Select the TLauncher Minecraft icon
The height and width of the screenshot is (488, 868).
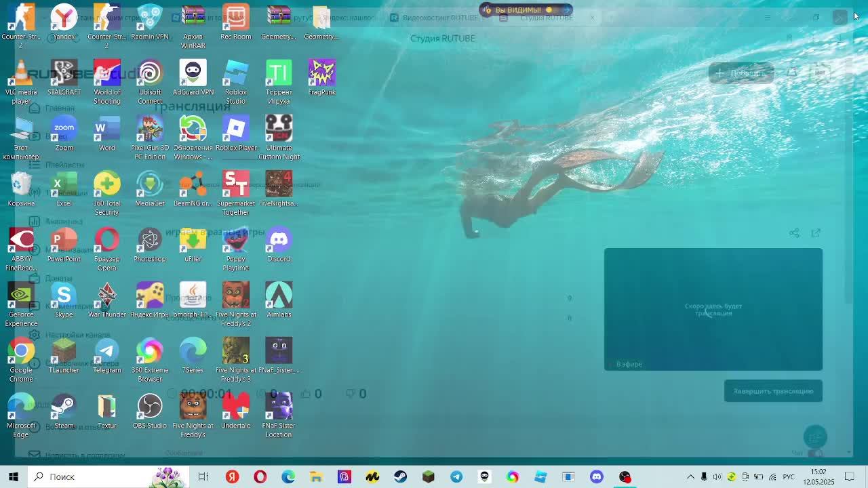tap(64, 356)
